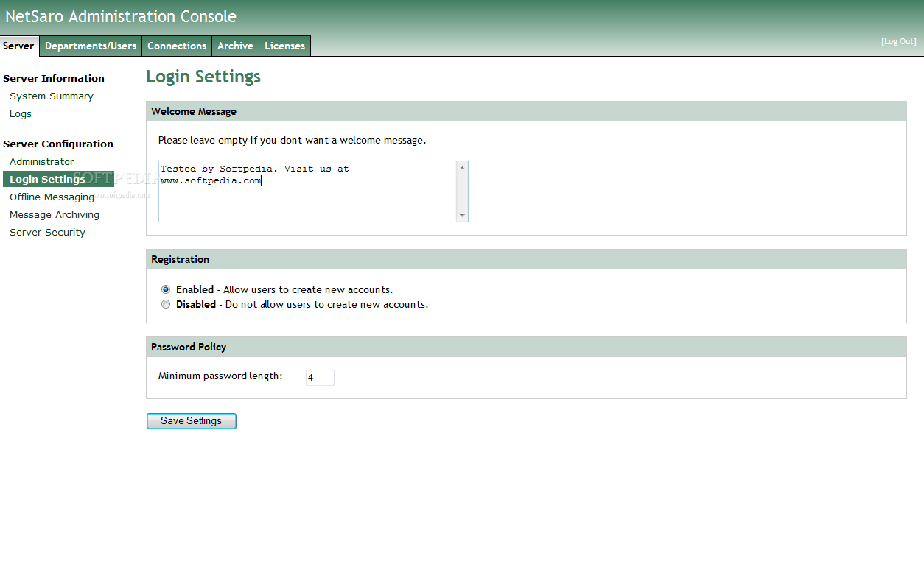This screenshot has height=578, width=924.
Task: Open Message Archiving settings
Action: [55, 214]
